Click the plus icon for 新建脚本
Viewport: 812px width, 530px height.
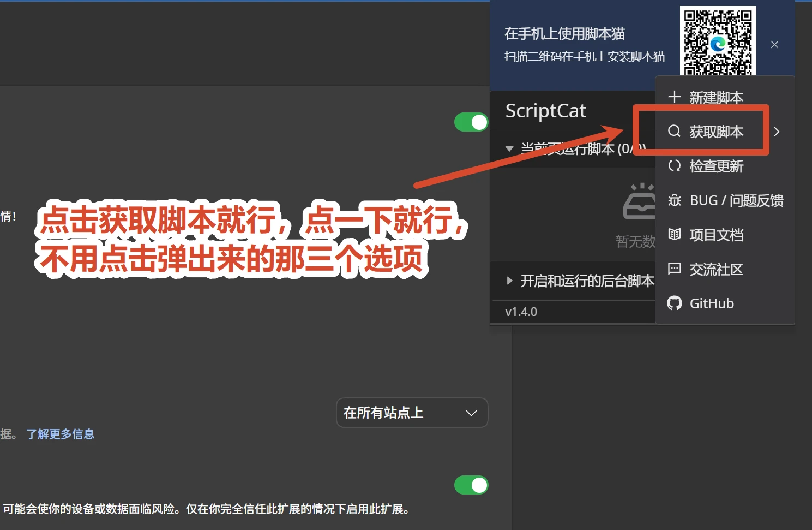click(675, 97)
